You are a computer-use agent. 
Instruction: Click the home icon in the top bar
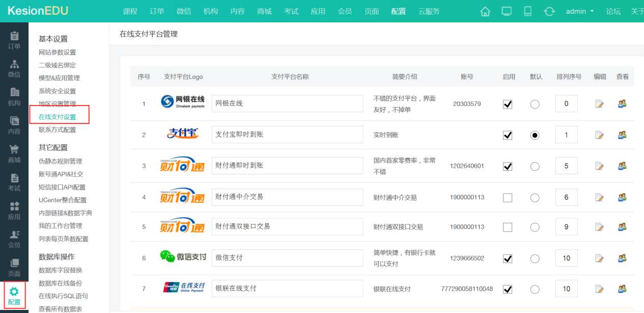[485, 11]
